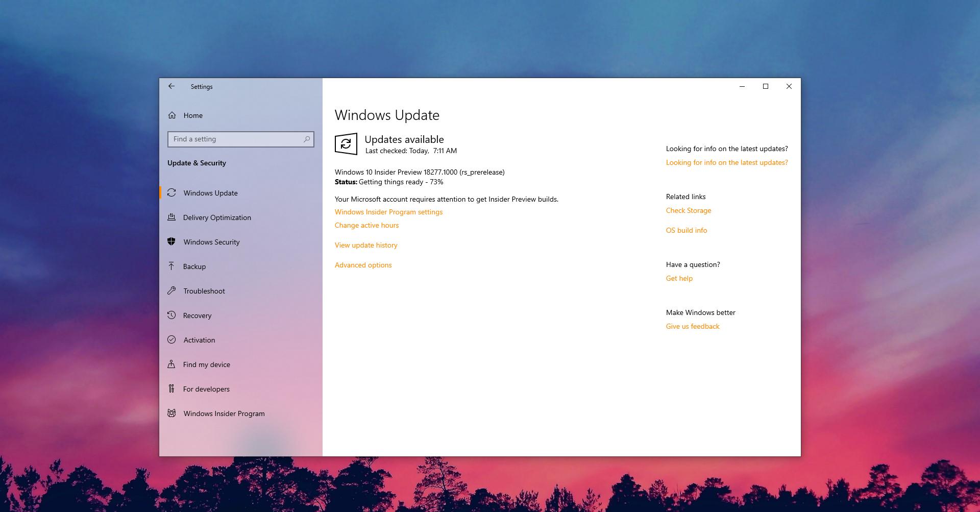Image resolution: width=980 pixels, height=512 pixels.
Task: Click the Windows Insider Program cat icon
Action: (171, 413)
